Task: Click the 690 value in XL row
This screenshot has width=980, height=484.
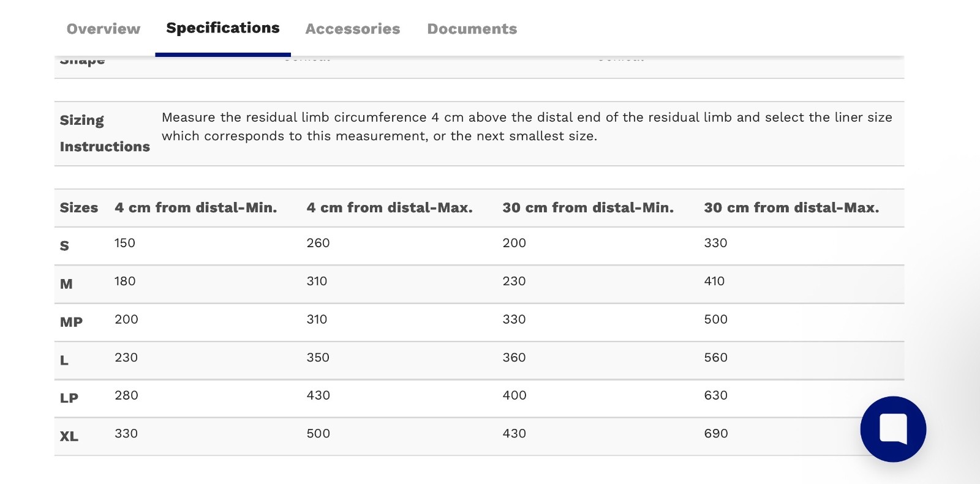Action: [716, 433]
